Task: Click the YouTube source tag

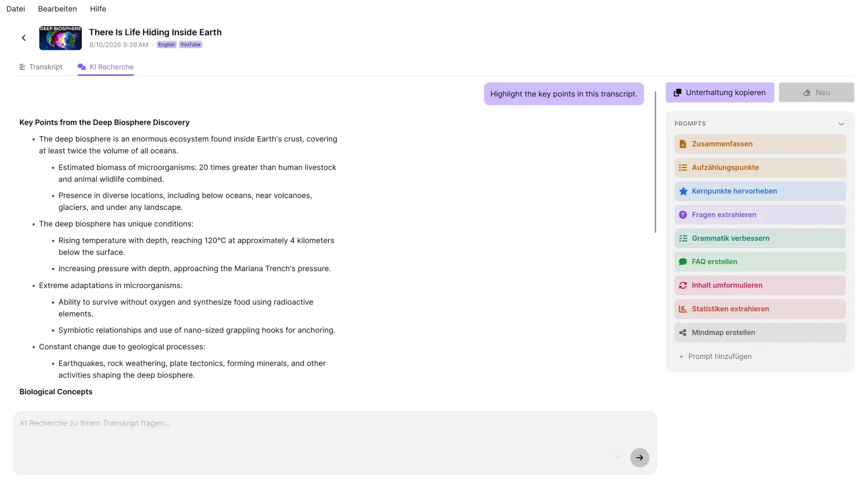Action: 190,45
